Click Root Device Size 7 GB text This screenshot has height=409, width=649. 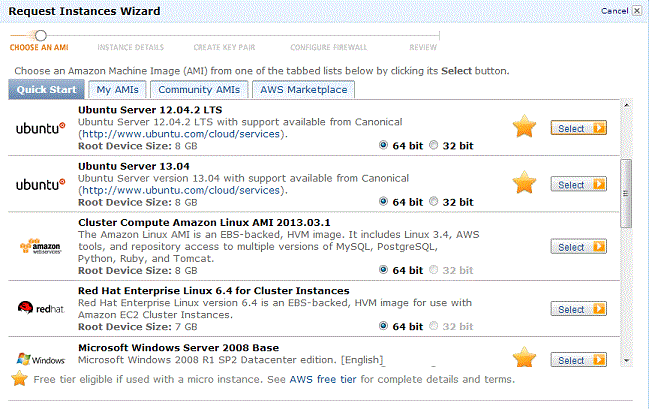(x=137, y=327)
